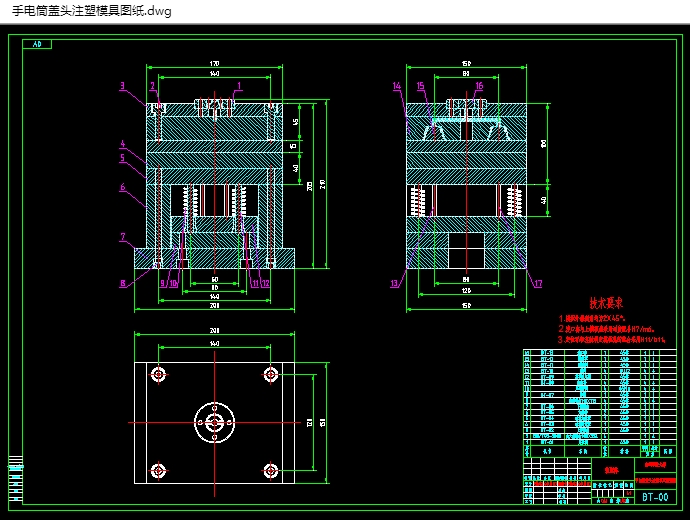Select technical requirement line 1 with 2X45°

(x=592, y=318)
